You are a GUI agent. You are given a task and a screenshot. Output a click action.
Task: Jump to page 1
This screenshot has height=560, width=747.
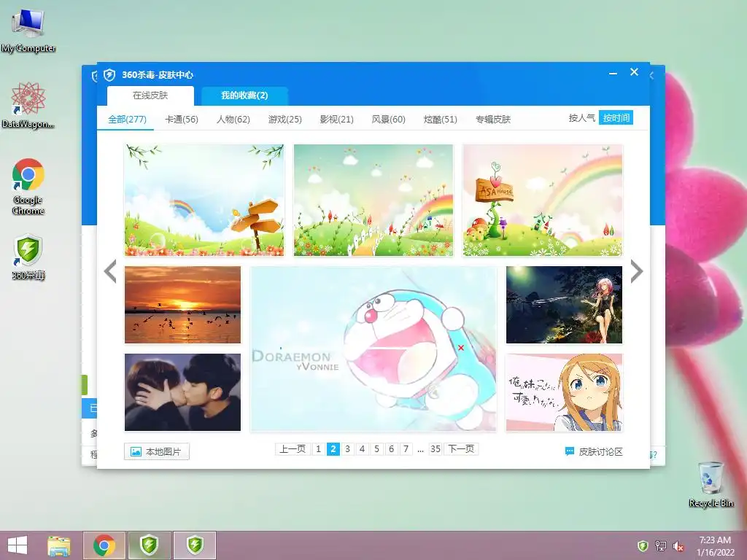point(318,449)
